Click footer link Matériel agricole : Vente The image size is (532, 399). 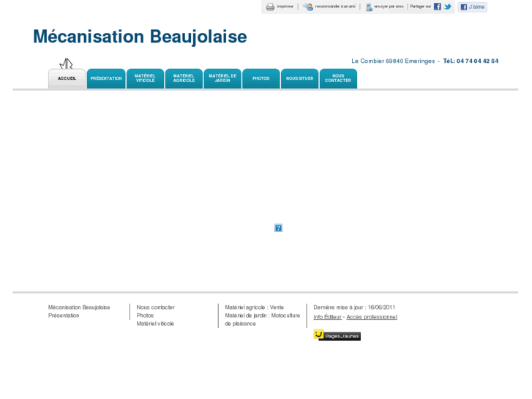(x=255, y=307)
